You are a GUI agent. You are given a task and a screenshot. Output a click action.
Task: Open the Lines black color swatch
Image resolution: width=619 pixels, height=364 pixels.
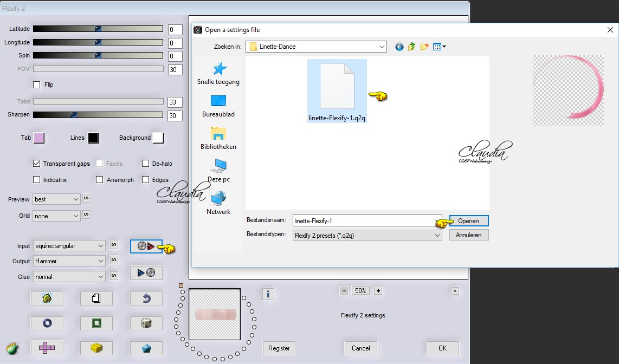click(93, 138)
